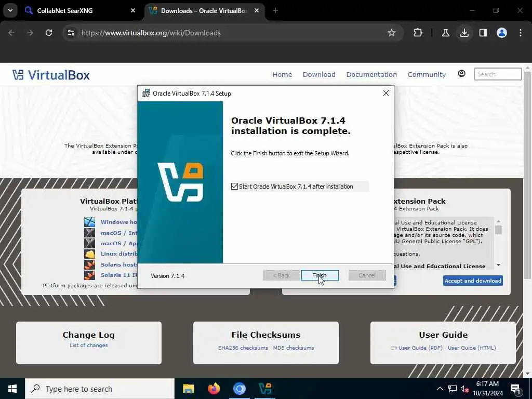The height and width of the screenshot is (399, 532).
Task: Open the Windows Start menu
Action: [x=12, y=389]
